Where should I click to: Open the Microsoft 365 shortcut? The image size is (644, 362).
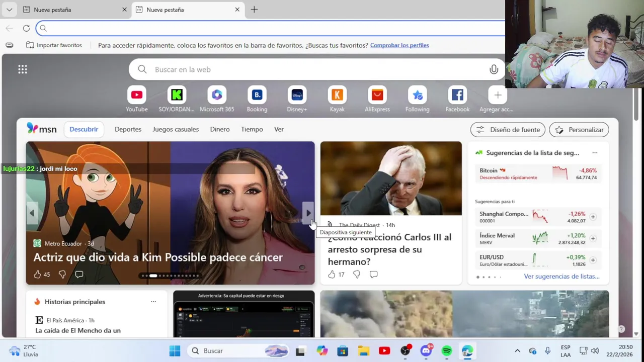[217, 99]
